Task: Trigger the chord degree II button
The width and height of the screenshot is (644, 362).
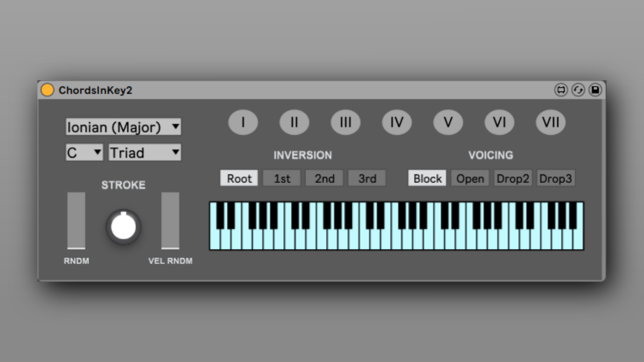Action: click(x=294, y=123)
